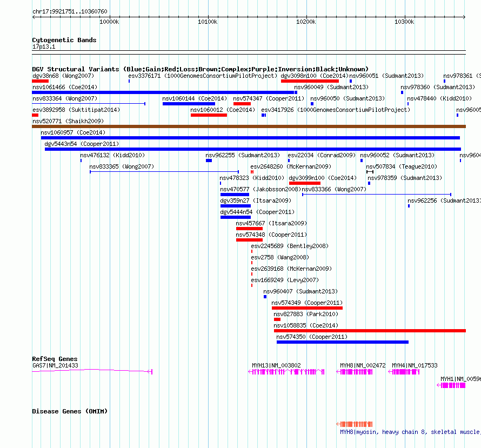481x448 pixels.
Task: Click the esv2245689 (Bentley2008) label
Action: [x=290, y=246]
